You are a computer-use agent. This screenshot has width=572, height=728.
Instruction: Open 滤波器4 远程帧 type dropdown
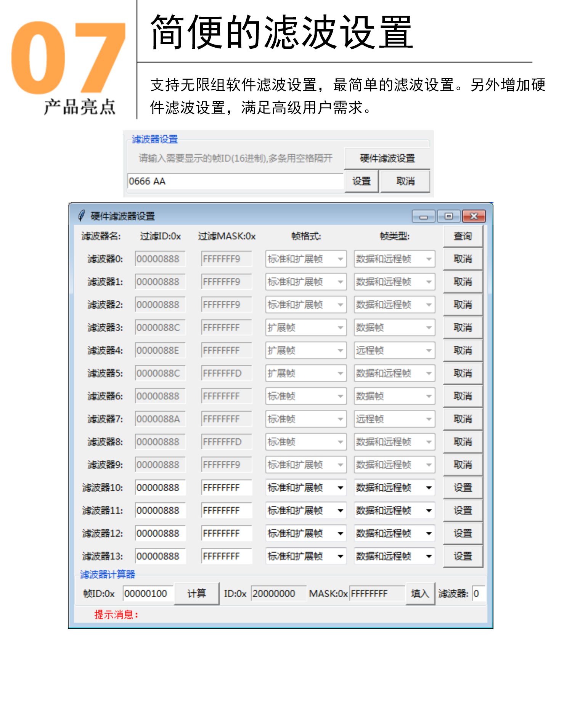click(394, 351)
